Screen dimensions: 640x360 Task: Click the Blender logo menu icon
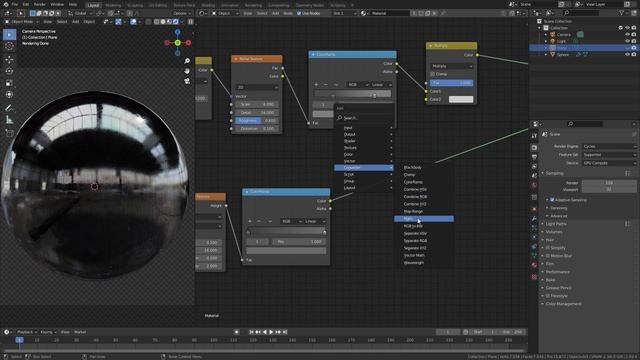tap(5, 4)
